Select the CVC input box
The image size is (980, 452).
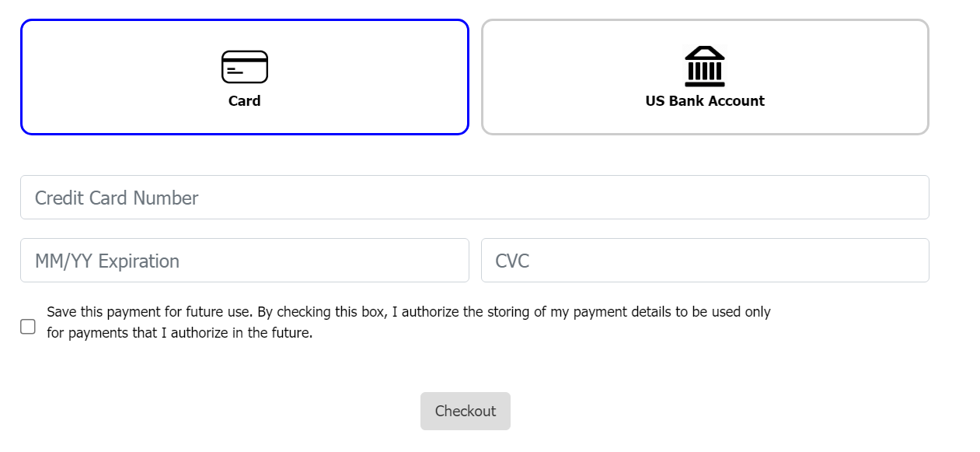(x=705, y=261)
